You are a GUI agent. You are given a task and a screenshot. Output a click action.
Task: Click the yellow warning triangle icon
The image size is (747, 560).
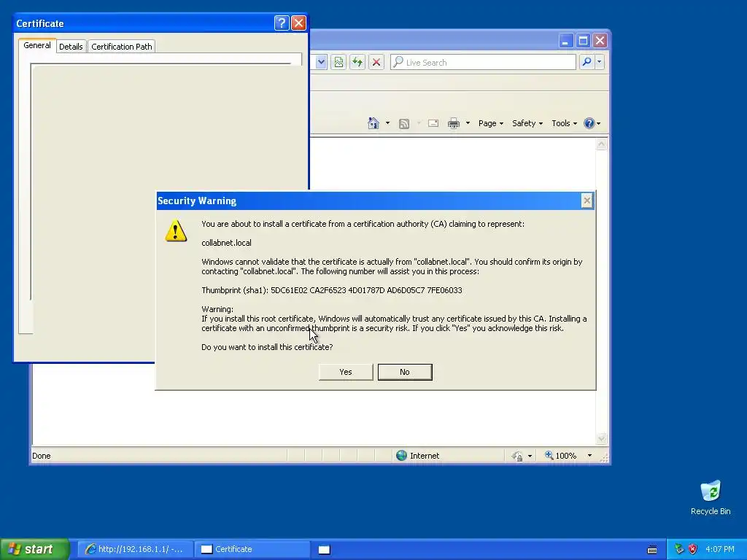coord(176,230)
